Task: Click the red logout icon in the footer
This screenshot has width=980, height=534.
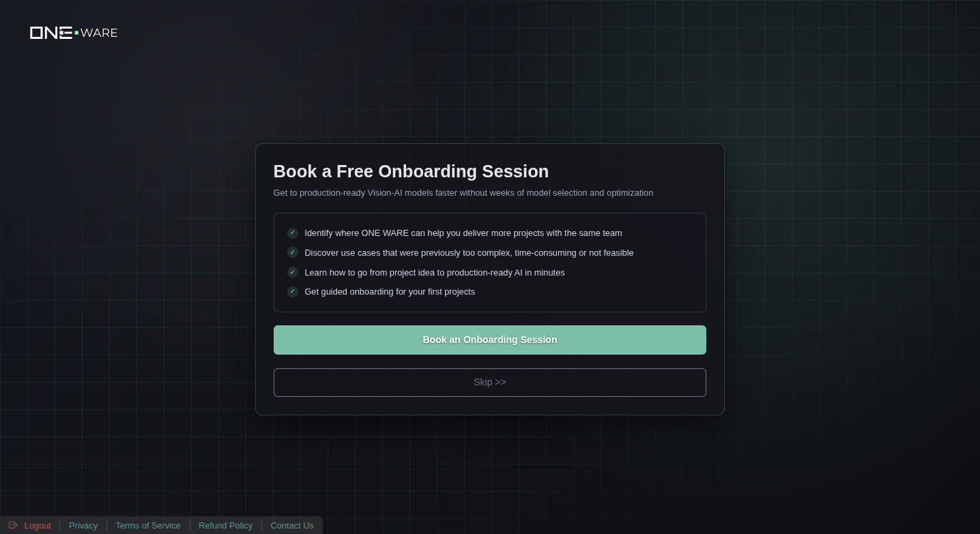Action: [13, 525]
